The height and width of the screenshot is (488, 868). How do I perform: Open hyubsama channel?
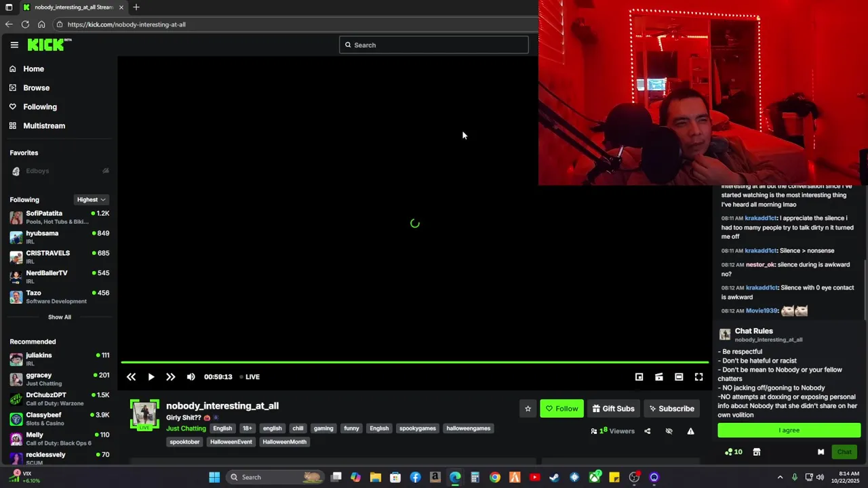[x=59, y=237]
